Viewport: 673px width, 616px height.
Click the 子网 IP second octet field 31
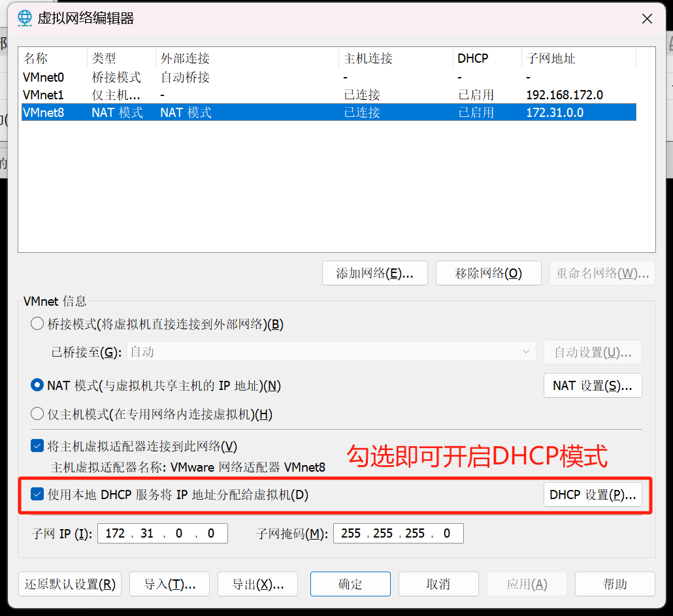pos(147,533)
